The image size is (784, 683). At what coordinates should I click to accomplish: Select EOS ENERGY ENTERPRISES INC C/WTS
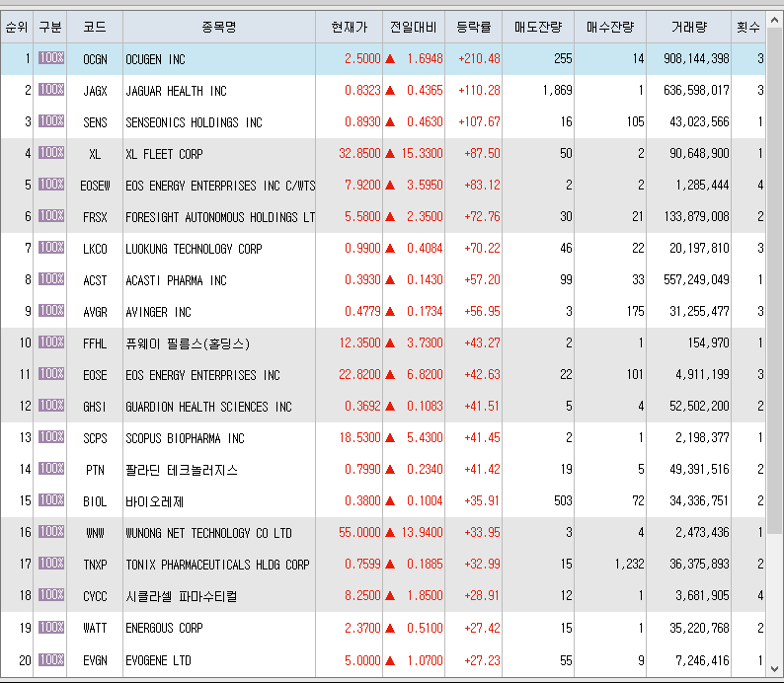tap(220, 186)
